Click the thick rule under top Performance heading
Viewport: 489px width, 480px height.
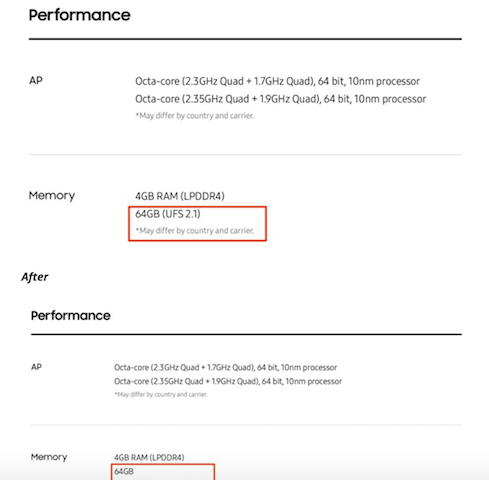245,39
